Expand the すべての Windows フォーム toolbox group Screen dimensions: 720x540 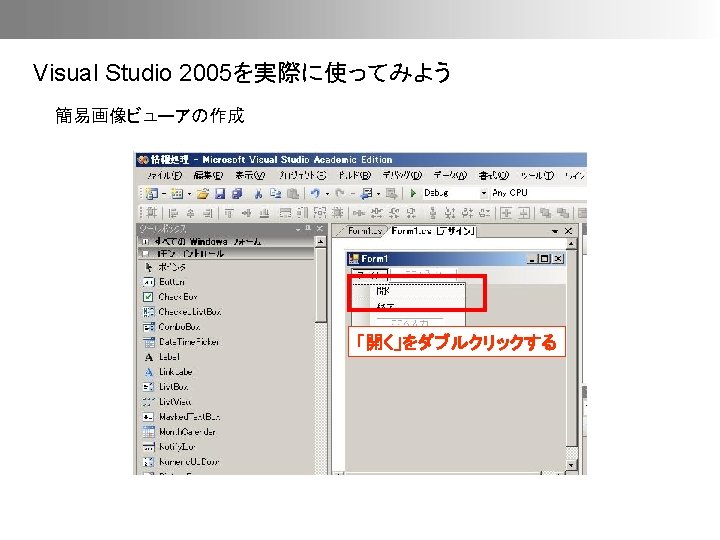(x=145, y=242)
